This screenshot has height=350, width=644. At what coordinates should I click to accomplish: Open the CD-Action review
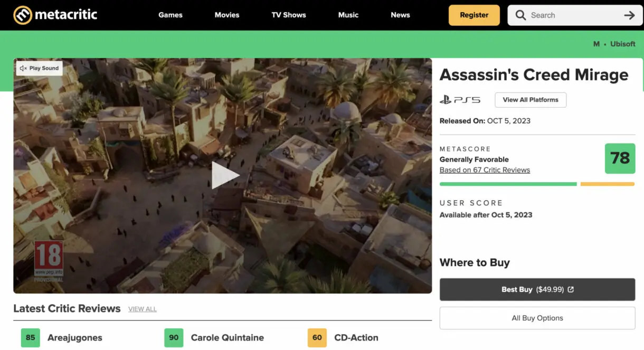pyautogui.click(x=356, y=338)
